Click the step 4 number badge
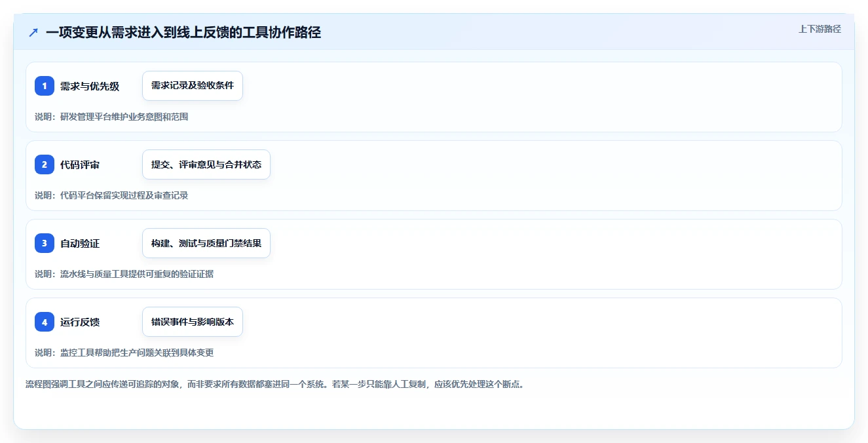Viewport: 868px width, 443px height. (x=45, y=322)
